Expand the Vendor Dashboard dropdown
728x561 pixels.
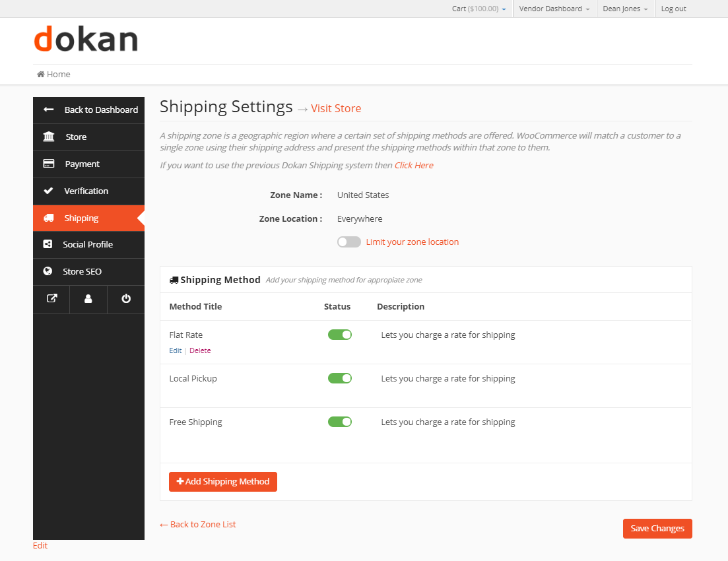(554, 9)
